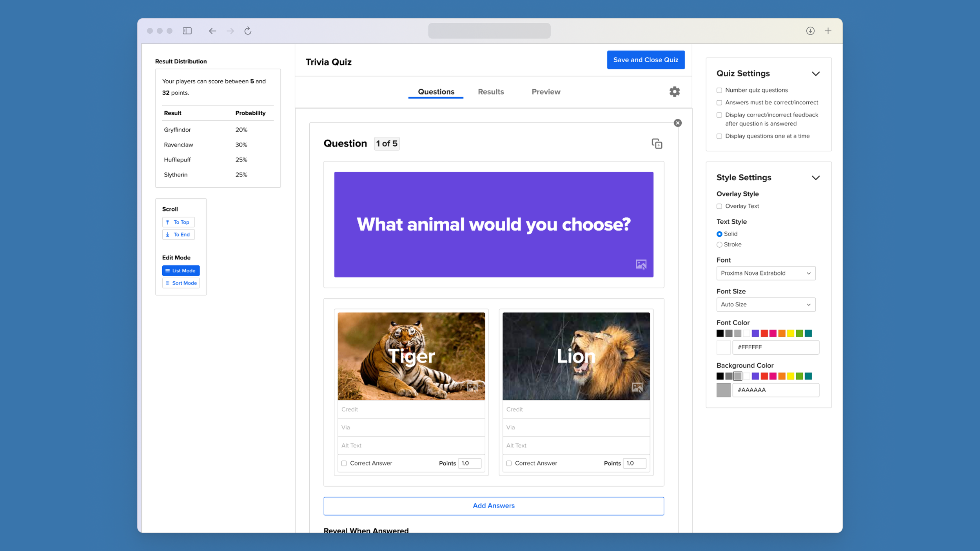Open quiz settings gear icon
The height and width of the screenshot is (551, 980).
674,92
